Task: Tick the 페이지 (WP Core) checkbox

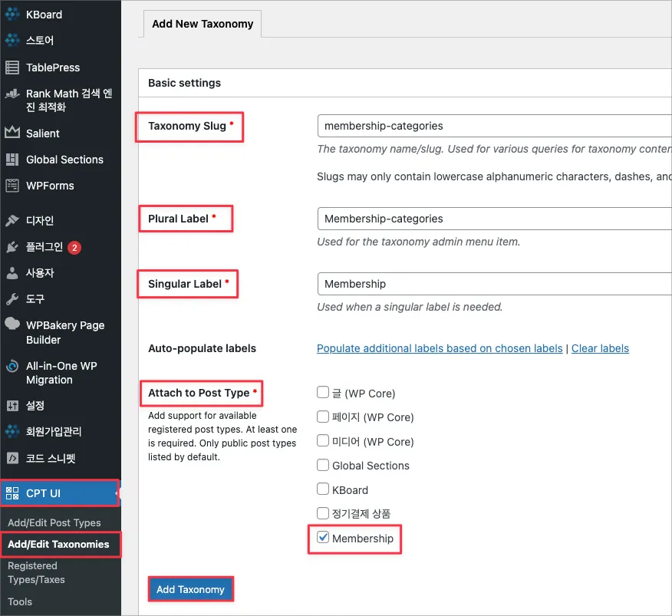Action: point(323,417)
